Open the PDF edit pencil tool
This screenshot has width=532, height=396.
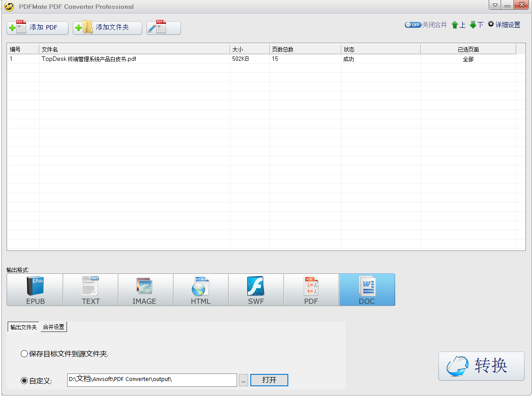click(163, 28)
